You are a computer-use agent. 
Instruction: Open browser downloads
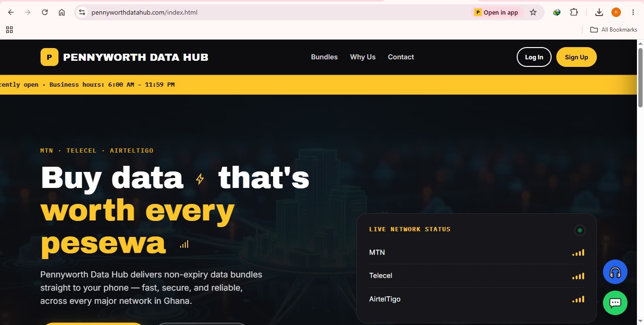(x=599, y=12)
